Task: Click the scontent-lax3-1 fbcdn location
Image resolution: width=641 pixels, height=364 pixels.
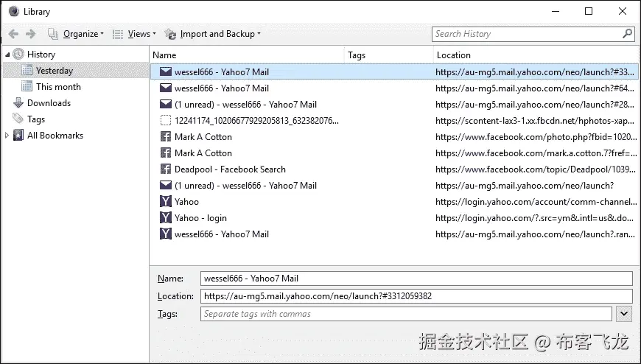Action: 535,121
